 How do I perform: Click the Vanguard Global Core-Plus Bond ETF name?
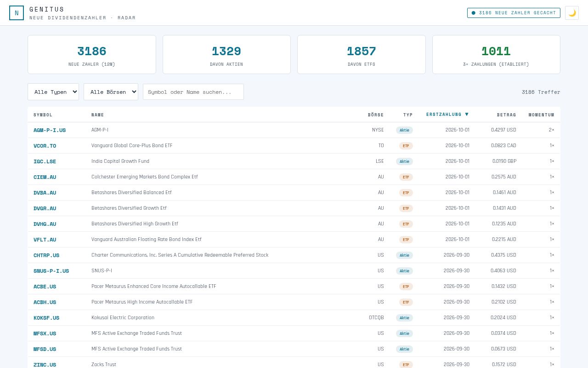[x=132, y=146]
